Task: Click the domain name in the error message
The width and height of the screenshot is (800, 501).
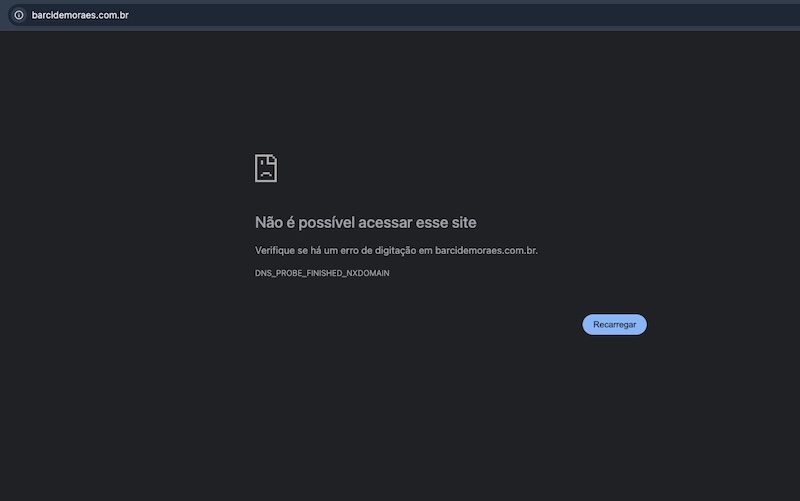Action: tap(486, 250)
